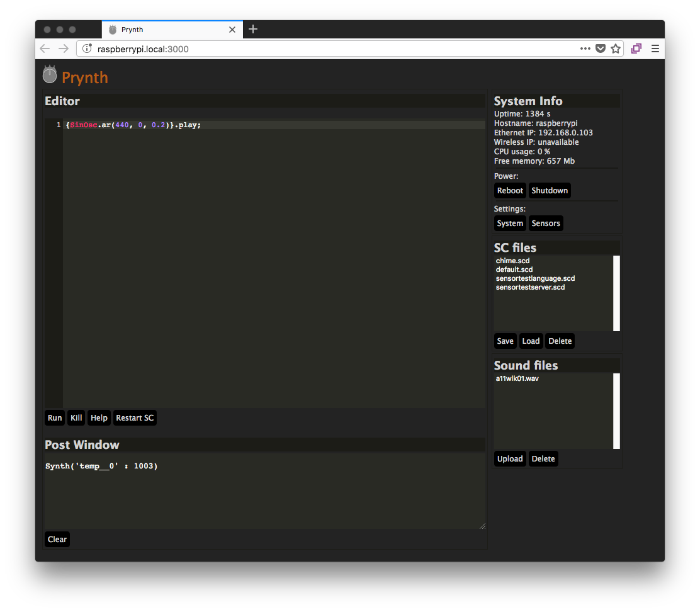Select chime.scd in SC files
Screen dimensions: 700x612
[513, 261]
